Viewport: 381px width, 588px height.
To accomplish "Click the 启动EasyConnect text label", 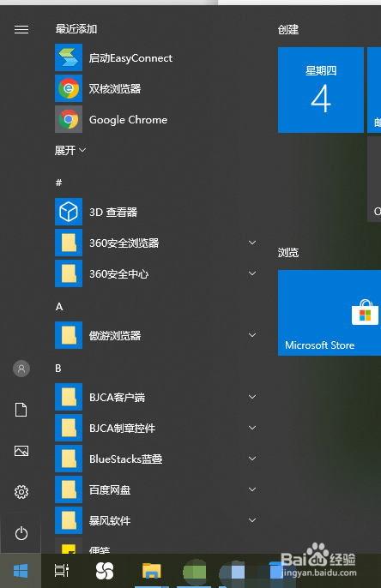I will click(130, 58).
